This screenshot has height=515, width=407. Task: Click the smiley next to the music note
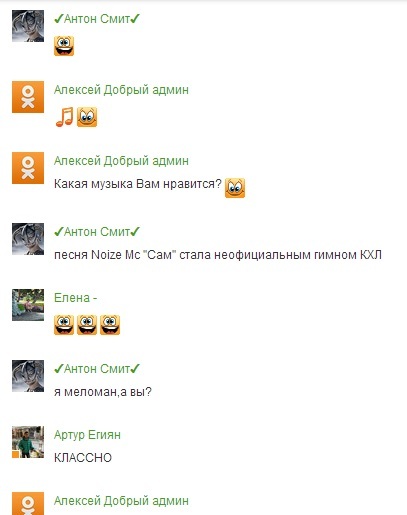pyautogui.click(x=87, y=117)
